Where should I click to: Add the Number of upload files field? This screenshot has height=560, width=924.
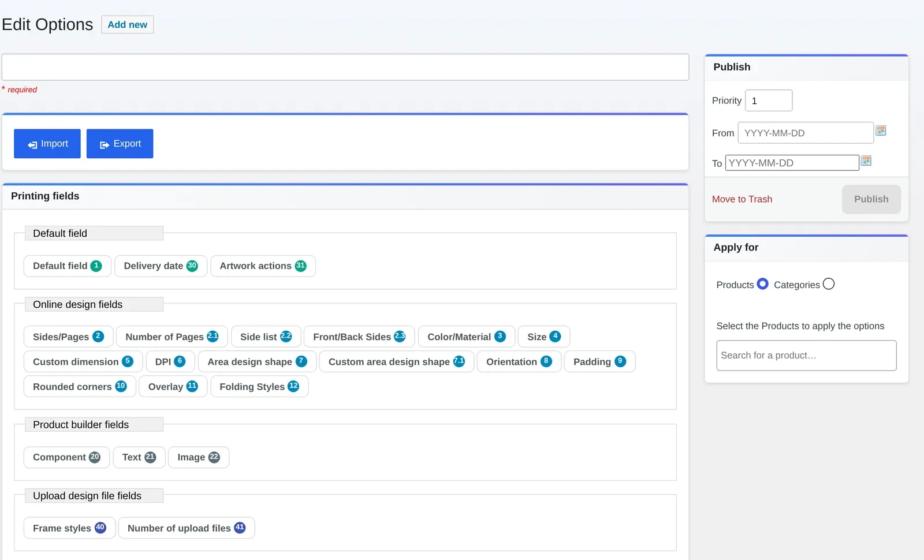pyautogui.click(x=187, y=528)
